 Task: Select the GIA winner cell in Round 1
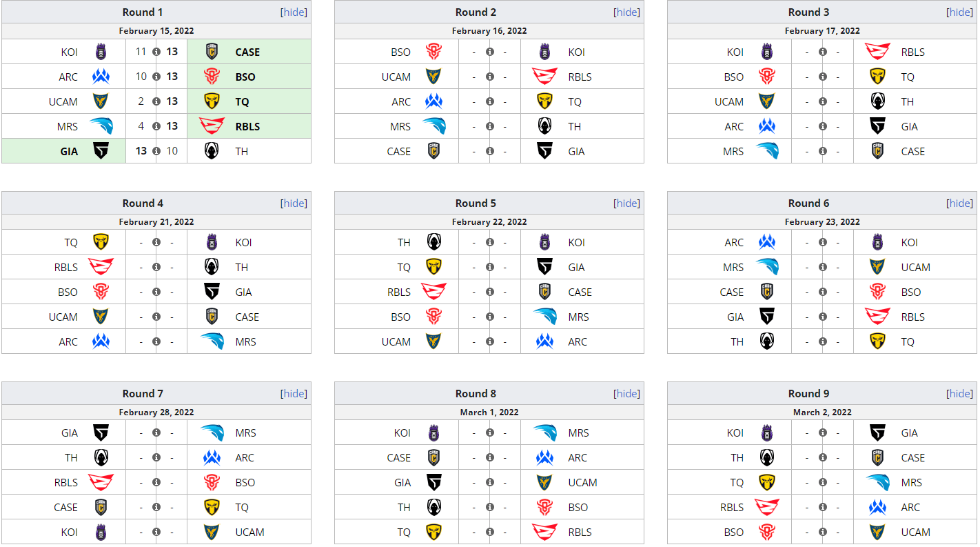(63, 151)
